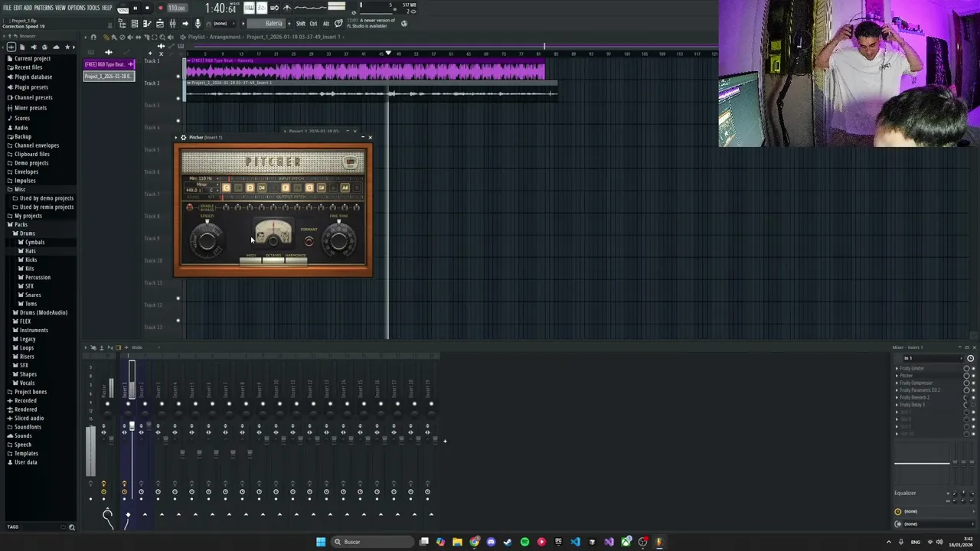The width and height of the screenshot is (980, 551).
Task: Expand the Fruity Compressor slot arrow
Action: click(x=897, y=383)
